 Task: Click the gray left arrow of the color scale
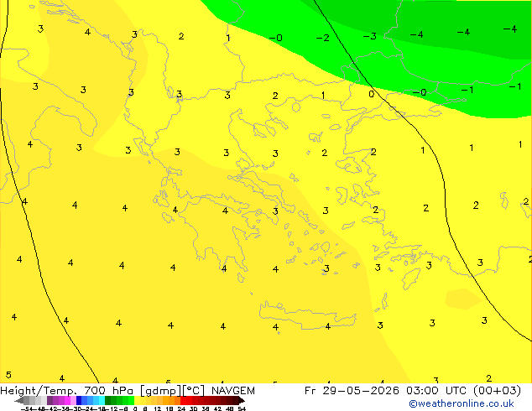tap(19, 400)
